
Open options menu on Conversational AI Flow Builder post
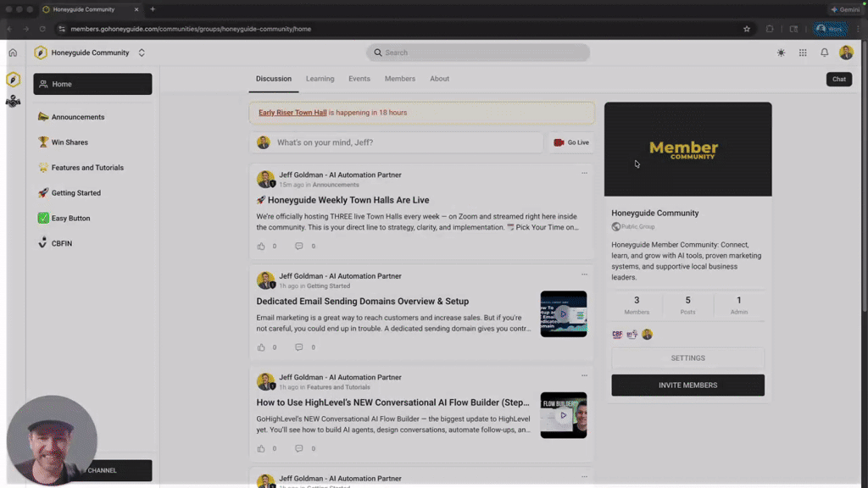click(x=584, y=375)
